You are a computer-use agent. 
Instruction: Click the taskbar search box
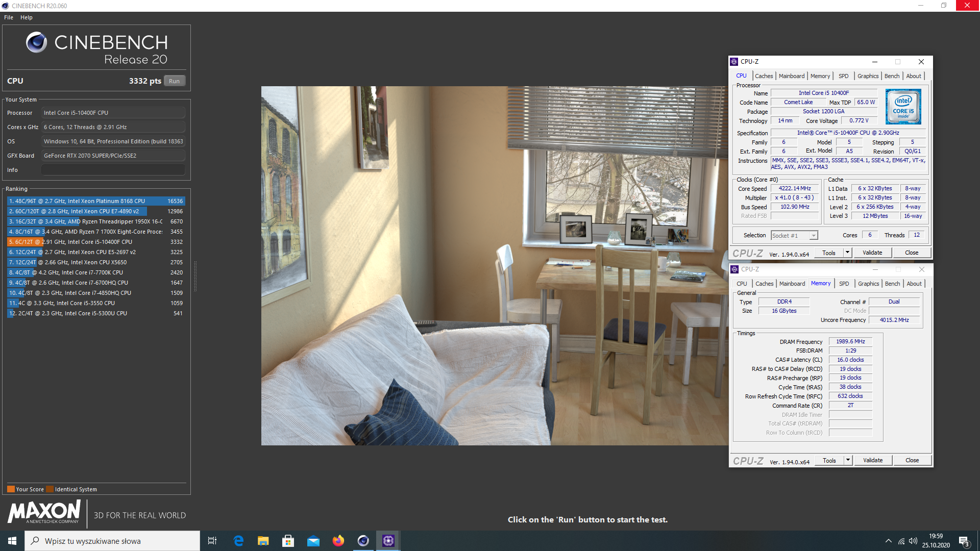(112, 541)
